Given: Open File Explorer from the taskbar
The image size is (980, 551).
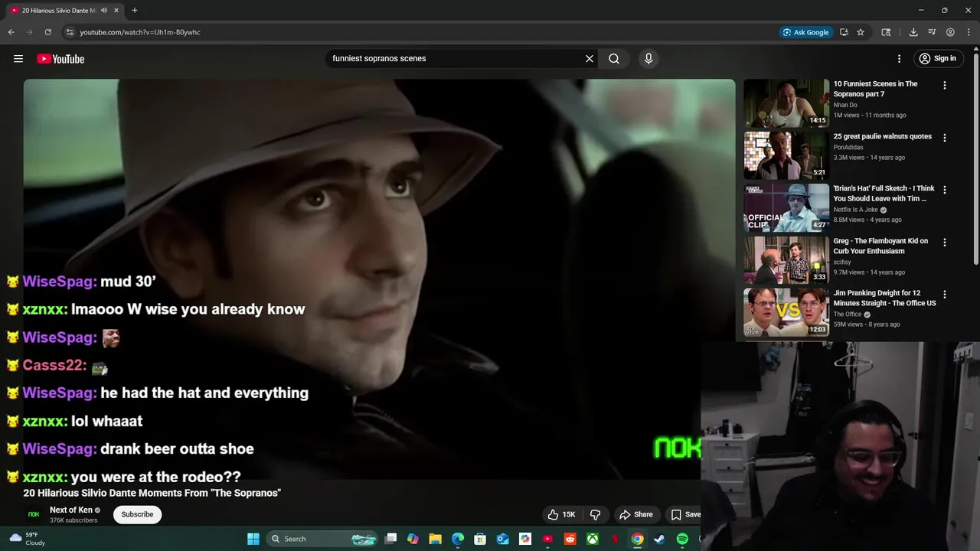Looking at the screenshot, I should (x=435, y=539).
